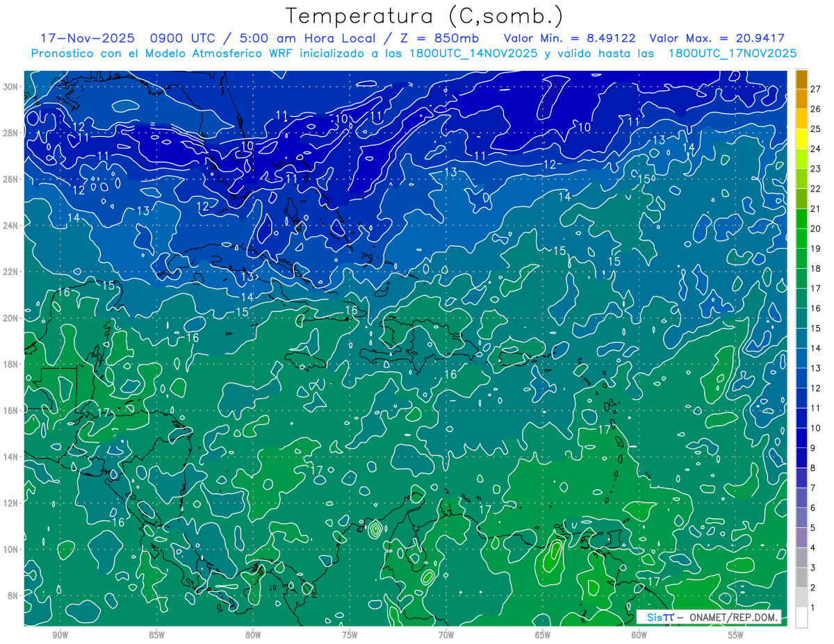Click the '21' color scale label
This screenshot has width=834, height=644.
pos(816,208)
